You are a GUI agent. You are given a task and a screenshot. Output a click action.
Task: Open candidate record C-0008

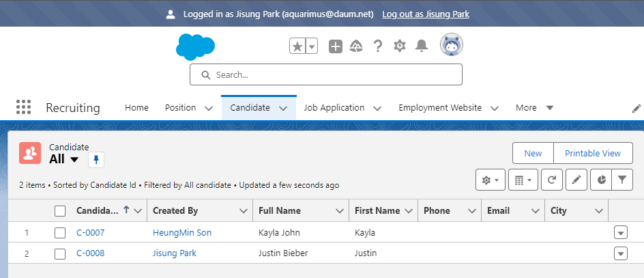[x=90, y=253]
